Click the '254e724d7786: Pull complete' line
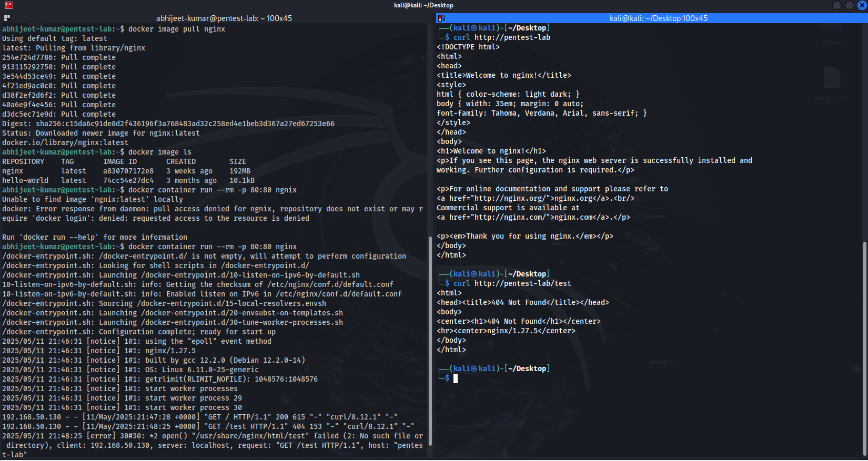Viewport: 868px width, 461px height. [x=59, y=57]
